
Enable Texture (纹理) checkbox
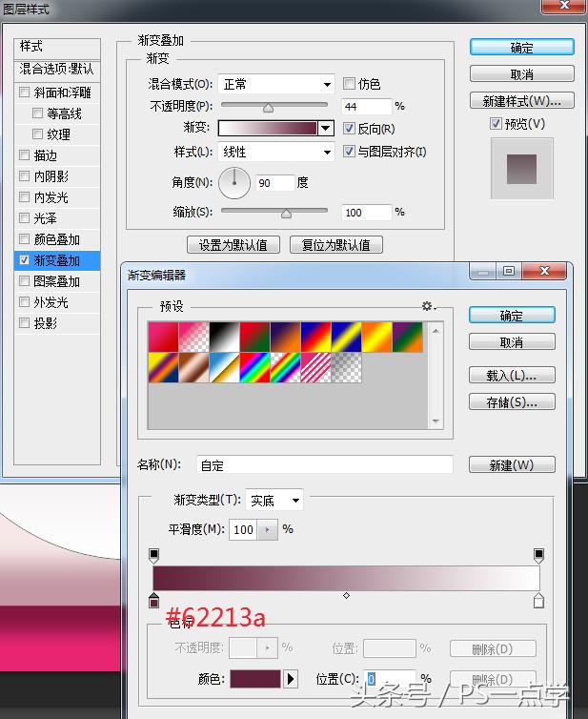tap(37, 134)
